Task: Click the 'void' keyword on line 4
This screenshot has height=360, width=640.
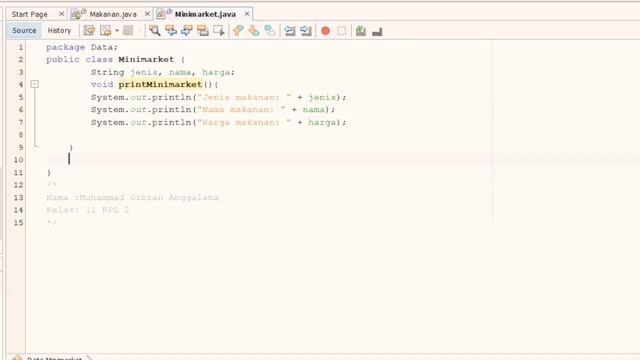Action: pyautogui.click(x=102, y=84)
